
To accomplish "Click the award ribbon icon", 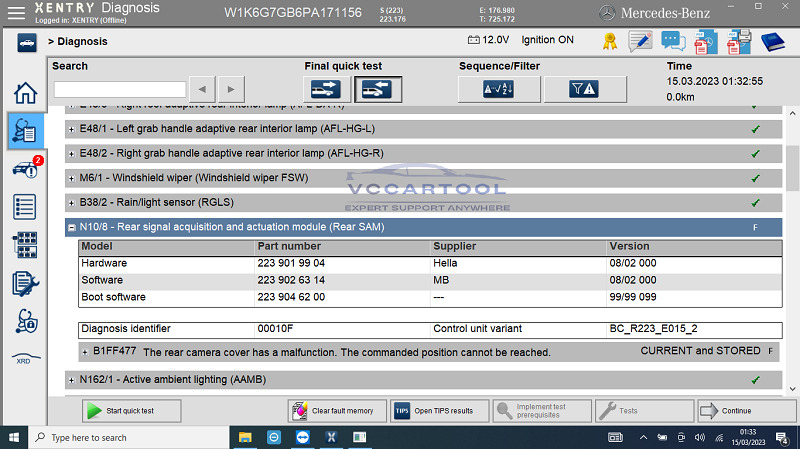I will pyautogui.click(x=609, y=41).
